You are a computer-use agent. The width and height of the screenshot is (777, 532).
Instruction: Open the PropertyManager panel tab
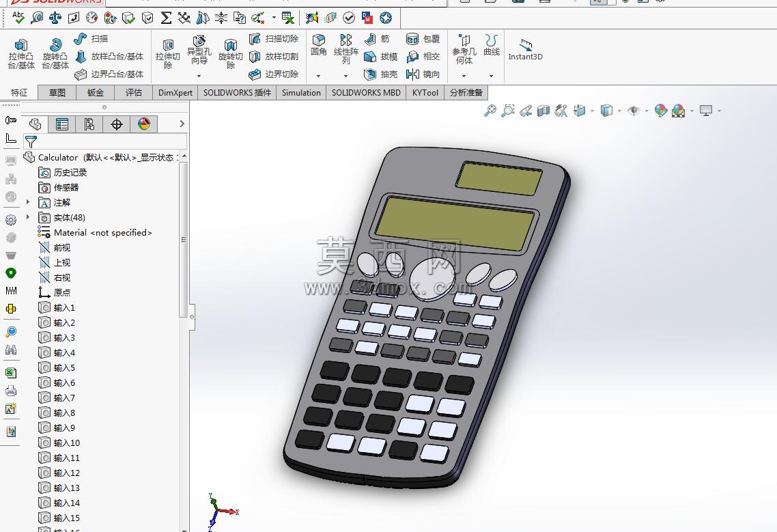62,124
